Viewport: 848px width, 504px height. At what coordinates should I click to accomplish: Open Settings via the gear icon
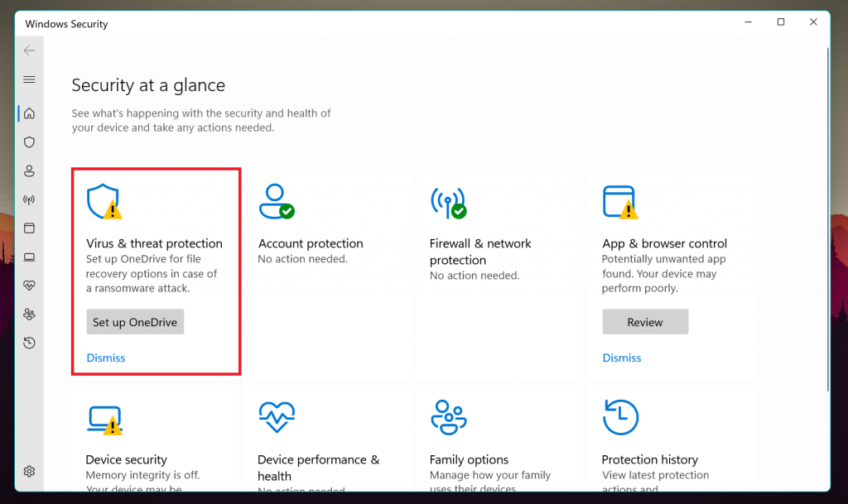pos(29,471)
